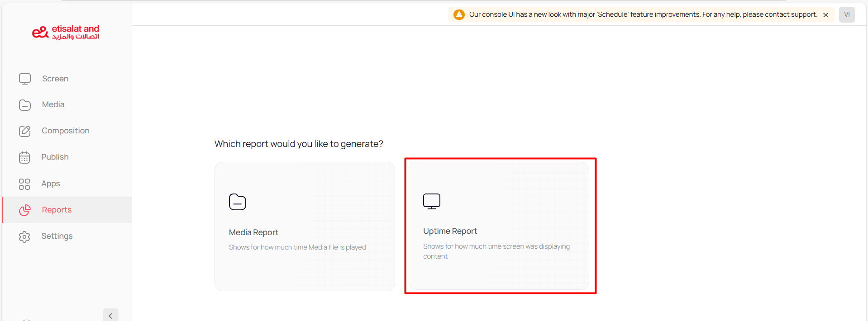The image size is (868, 321).
Task: Click the monitor icon on Uptime Report card
Action: [432, 201]
